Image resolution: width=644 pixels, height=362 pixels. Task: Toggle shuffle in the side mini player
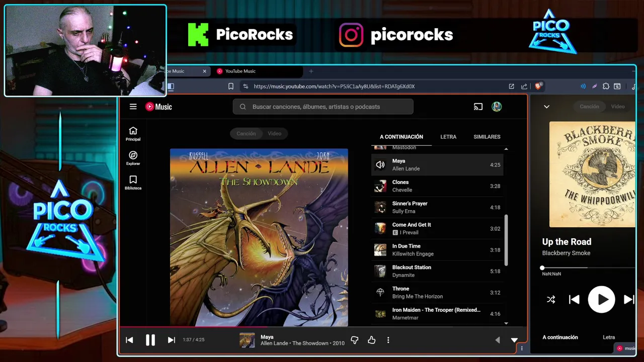pyautogui.click(x=551, y=300)
